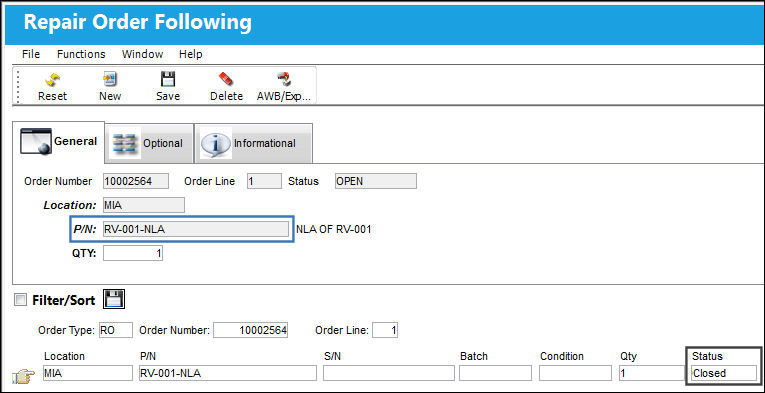Click the Reset toolbar icon
This screenshot has height=393, width=765.
52,79
